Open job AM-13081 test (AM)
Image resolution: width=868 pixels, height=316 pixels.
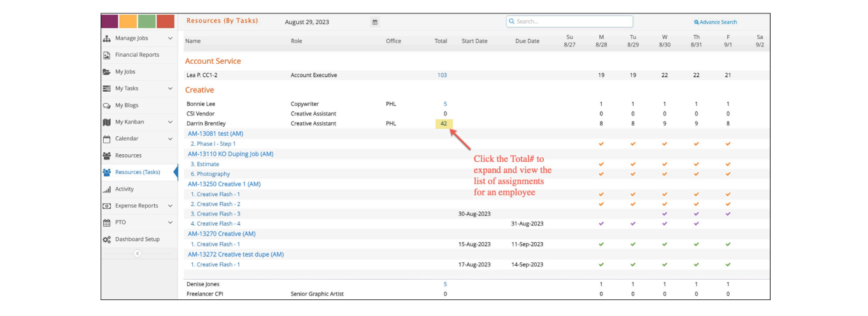coord(215,134)
